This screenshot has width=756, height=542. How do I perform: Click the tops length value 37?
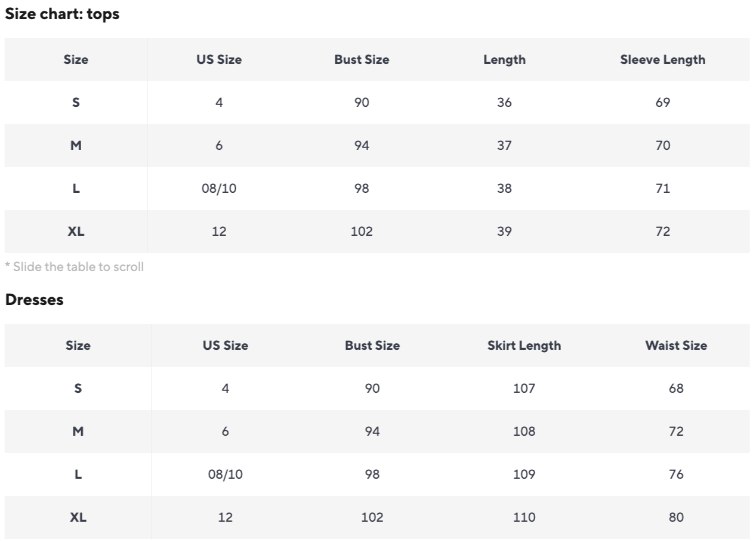504,146
